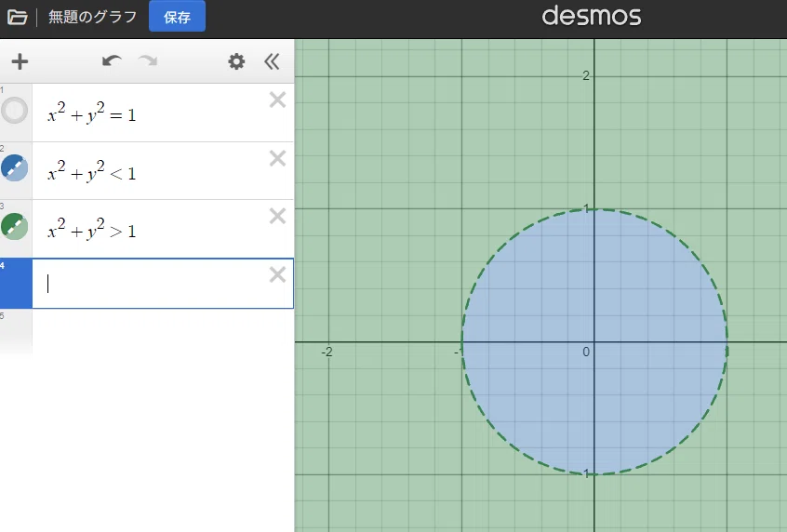Click the origin label 0 on the graph
Image resolution: width=787 pixels, height=532 pixels.
[586, 352]
